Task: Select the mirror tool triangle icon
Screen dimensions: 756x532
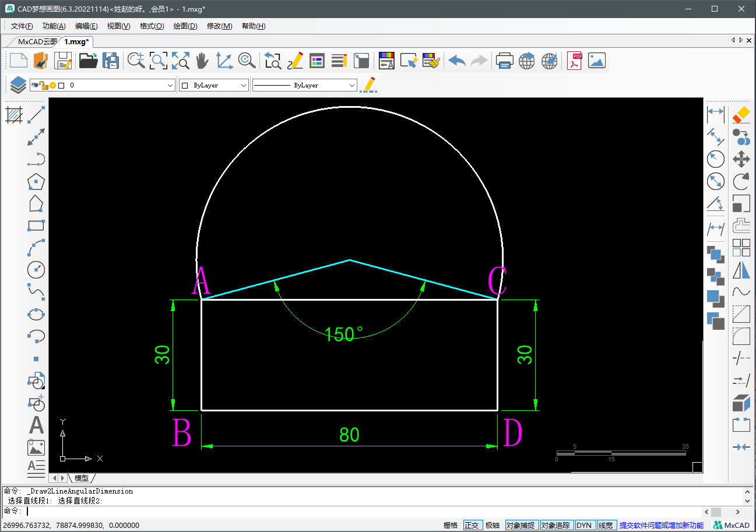Action: pos(741,270)
